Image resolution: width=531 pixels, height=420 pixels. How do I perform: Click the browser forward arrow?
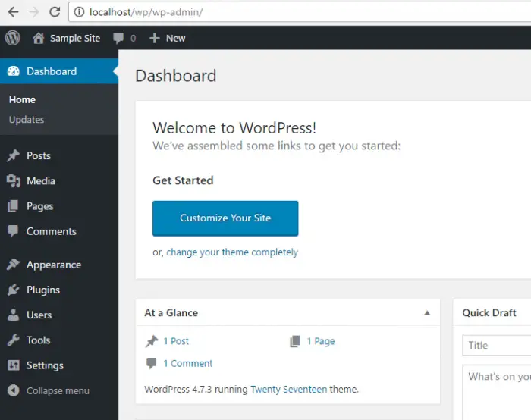click(34, 12)
